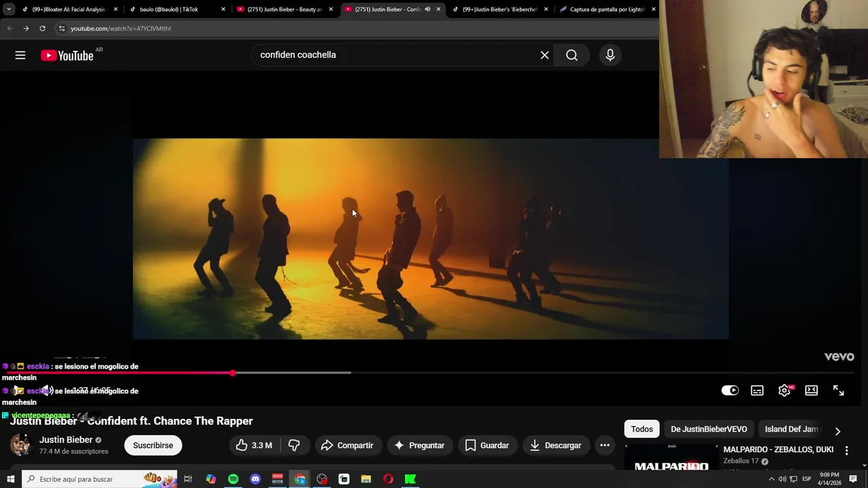
Task: Show hidden system tray icons
Action: coord(771,479)
